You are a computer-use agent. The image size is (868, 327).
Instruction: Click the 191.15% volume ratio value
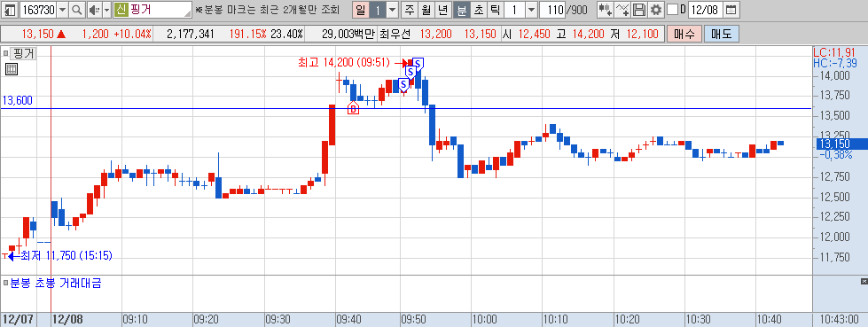pyautogui.click(x=248, y=35)
